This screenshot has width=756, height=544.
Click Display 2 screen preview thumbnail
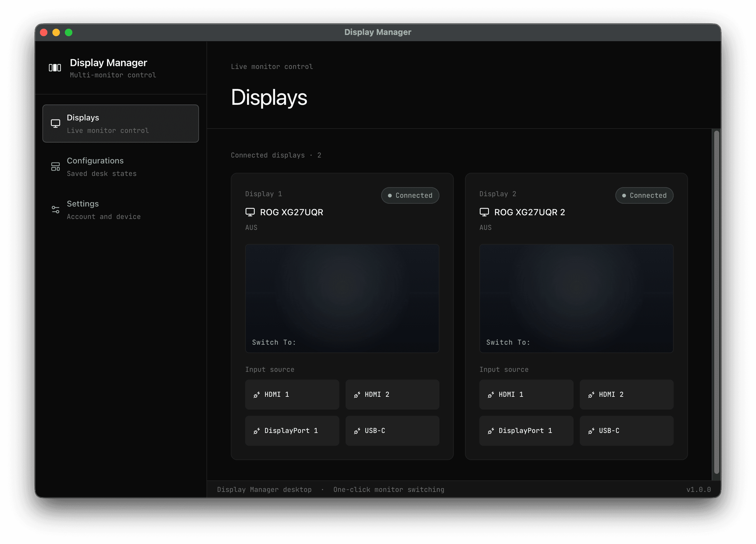click(x=576, y=298)
